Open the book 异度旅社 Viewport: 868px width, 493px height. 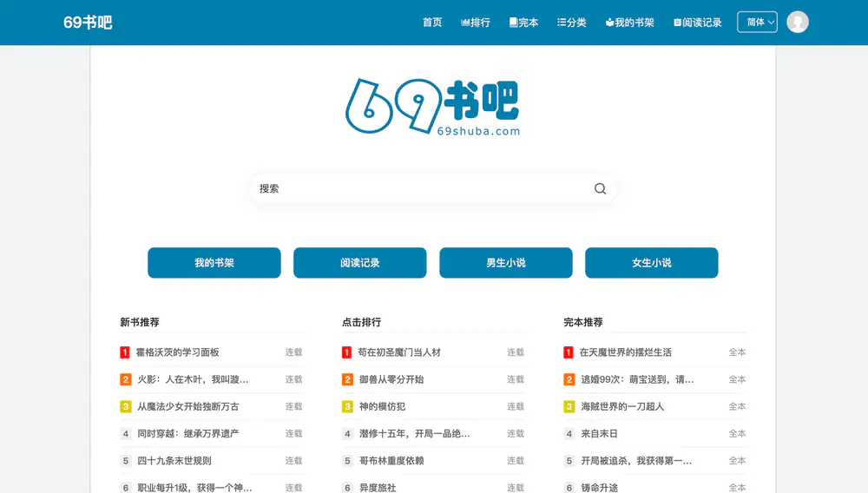click(378, 488)
